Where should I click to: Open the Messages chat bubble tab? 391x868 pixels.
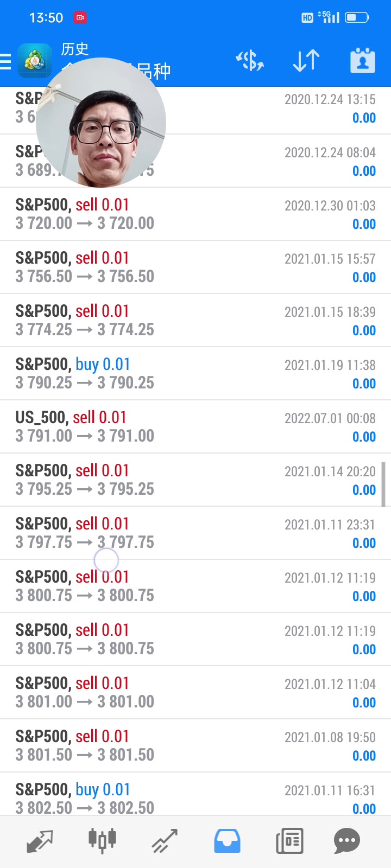347,841
